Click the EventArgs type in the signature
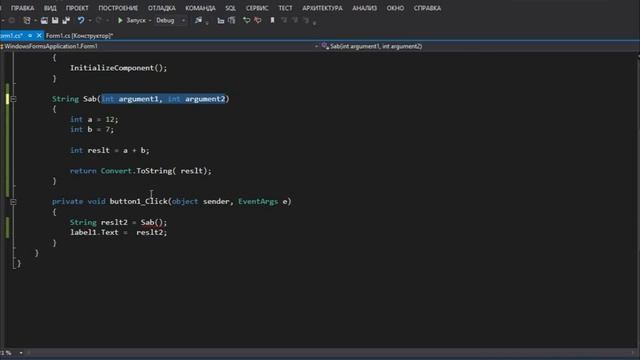 click(258, 202)
